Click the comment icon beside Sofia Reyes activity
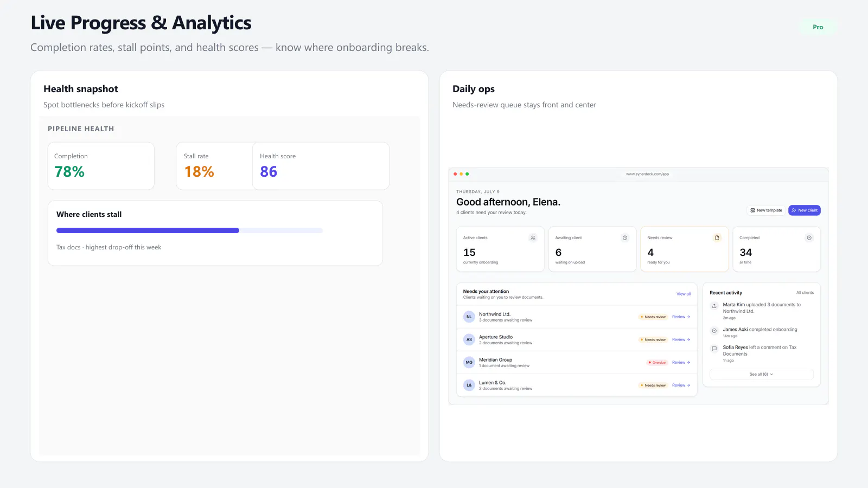The height and width of the screenshot is (488, 868). pos(714,348)
